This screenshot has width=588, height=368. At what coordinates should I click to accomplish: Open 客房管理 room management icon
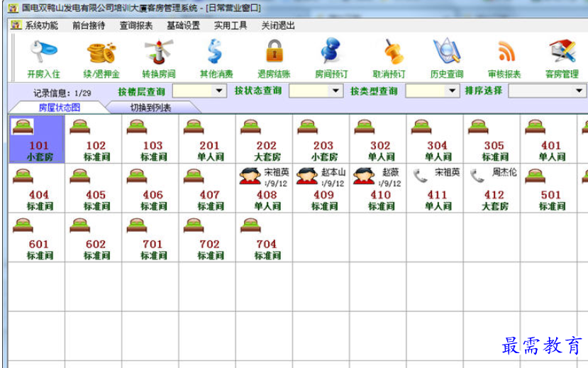tap(562, 51)
